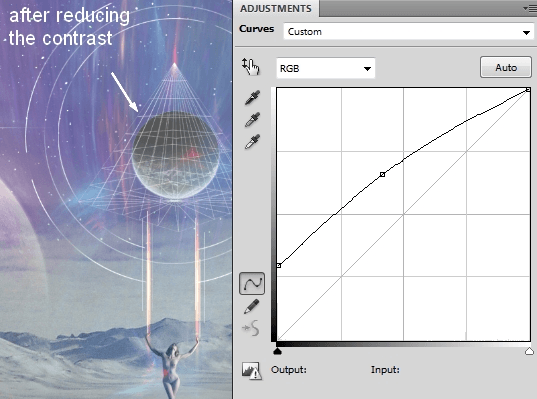Activate edit points curve mode

coord(252,283)
